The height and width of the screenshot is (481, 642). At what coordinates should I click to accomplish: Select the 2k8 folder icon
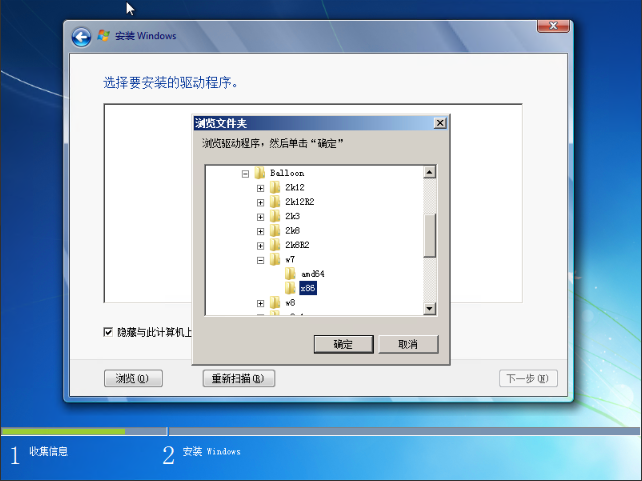pyautogui.click(x=275, y=230)
